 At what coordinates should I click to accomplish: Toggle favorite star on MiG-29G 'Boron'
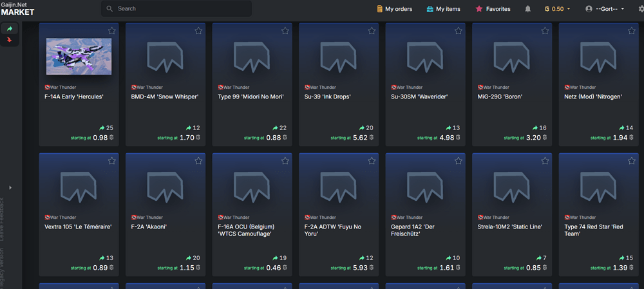tap(545, 31)
